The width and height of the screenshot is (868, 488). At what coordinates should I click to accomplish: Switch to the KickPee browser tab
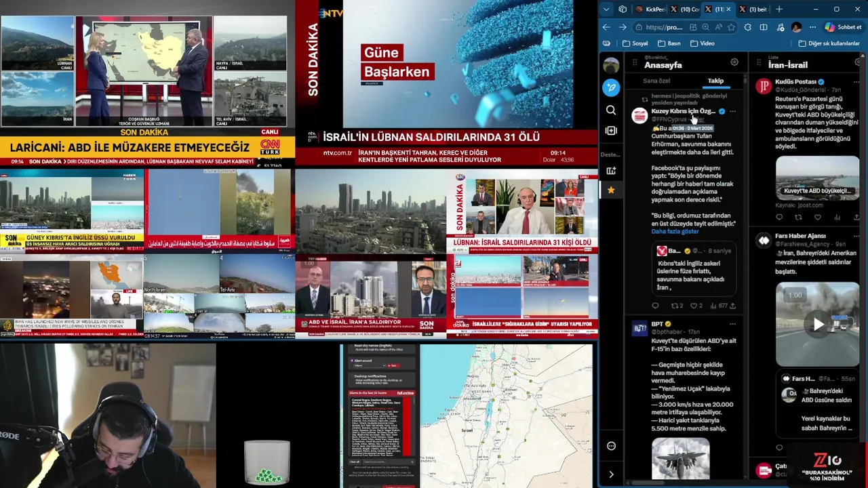click(650, 9)
